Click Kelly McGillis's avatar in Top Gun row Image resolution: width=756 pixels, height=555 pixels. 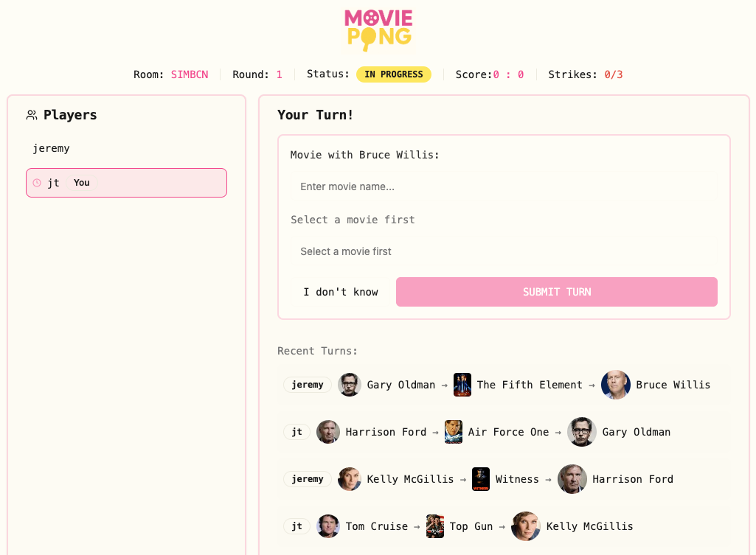525,526
